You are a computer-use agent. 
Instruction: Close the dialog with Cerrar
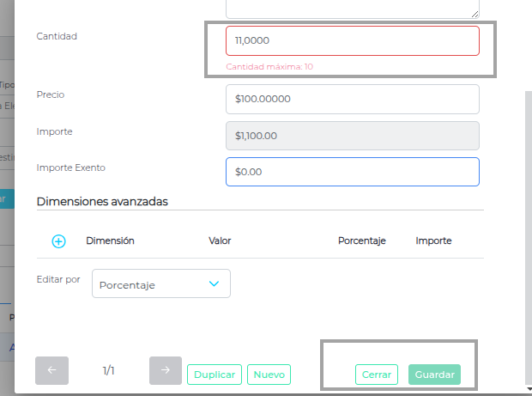pyautogui.click(x=376, y=375)
